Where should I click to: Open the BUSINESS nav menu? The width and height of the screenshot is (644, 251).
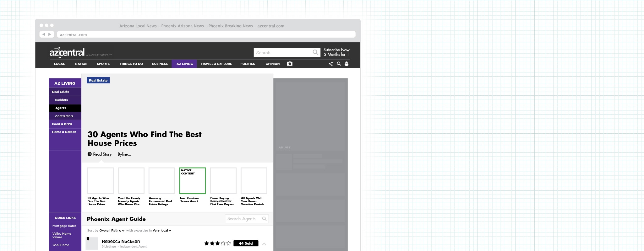[x=160, y=64]
